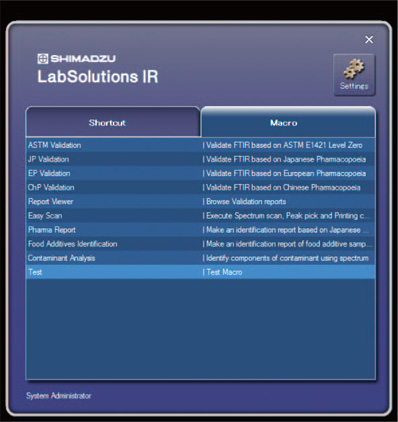
Task: Click the Shimadzu logo
Action: pos(76,59)
